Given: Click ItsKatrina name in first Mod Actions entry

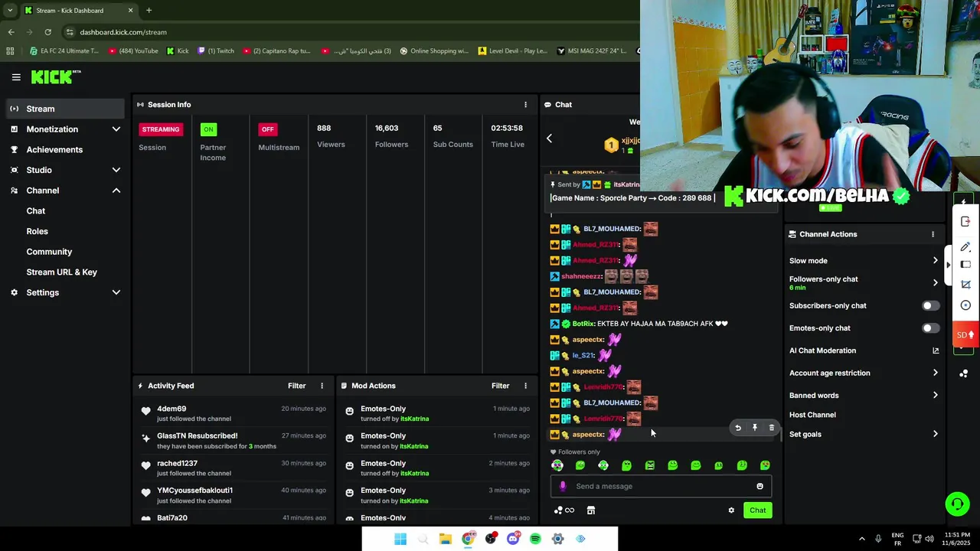Looking at the screenshot, I should coord(414,419).
